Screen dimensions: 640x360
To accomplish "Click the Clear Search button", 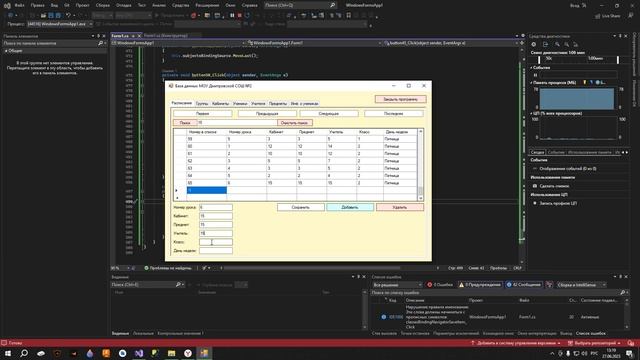I will coord(295,123).
